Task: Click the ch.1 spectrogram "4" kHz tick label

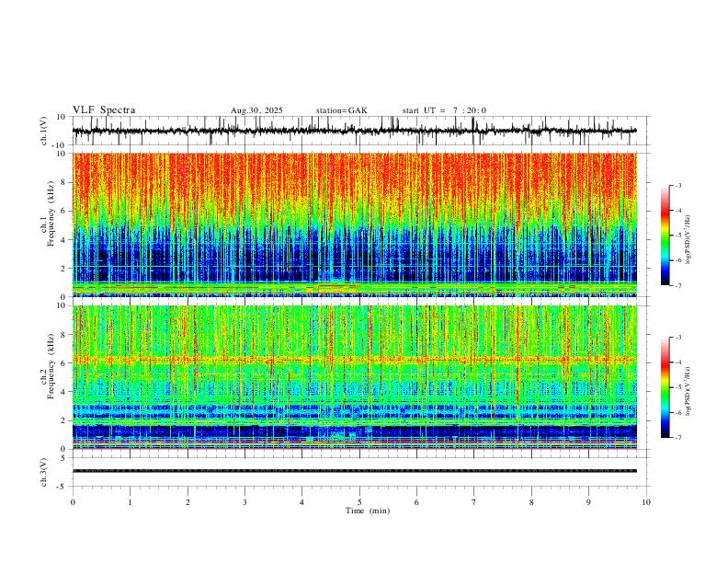Action: 63,240
